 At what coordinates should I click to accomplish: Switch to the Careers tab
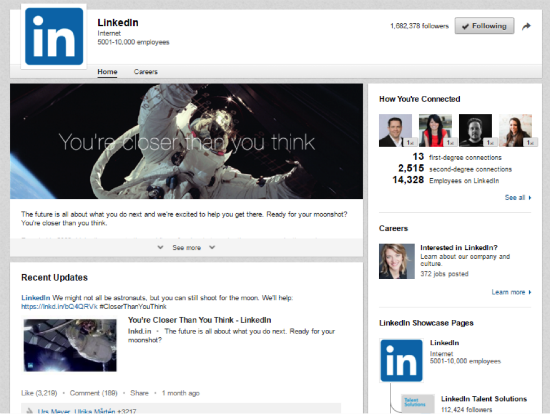pyautogui.click(x=146, y=72)
